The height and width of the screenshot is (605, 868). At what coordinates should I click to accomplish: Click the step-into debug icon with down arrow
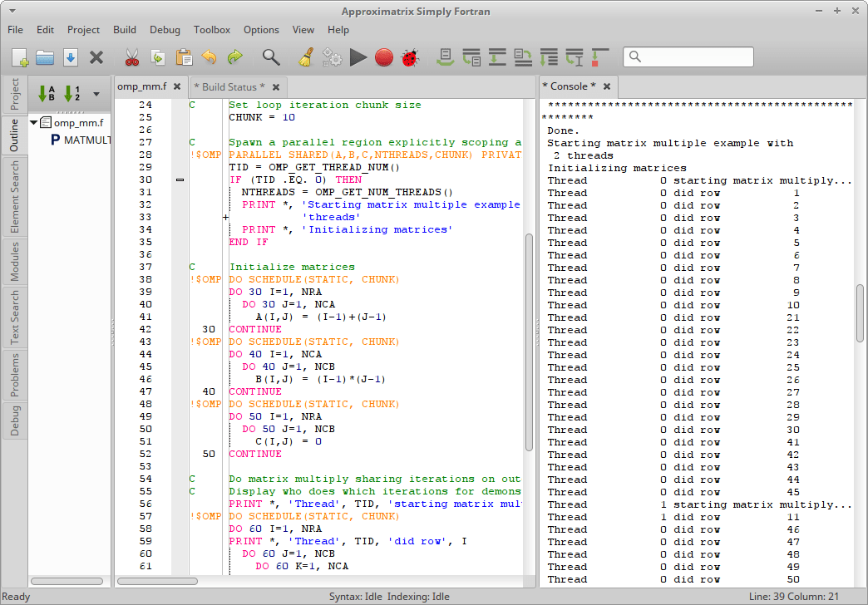tap(497, 57)
